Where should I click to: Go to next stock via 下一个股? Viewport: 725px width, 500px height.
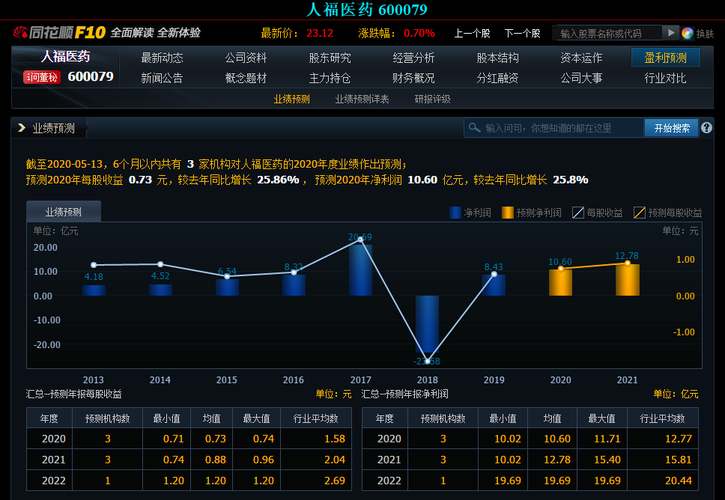click(x=522, y=33)
